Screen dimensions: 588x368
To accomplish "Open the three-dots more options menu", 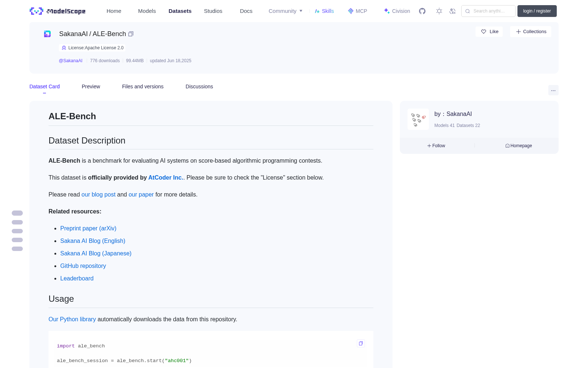I will pyautogui.click(x=553, y=90).
